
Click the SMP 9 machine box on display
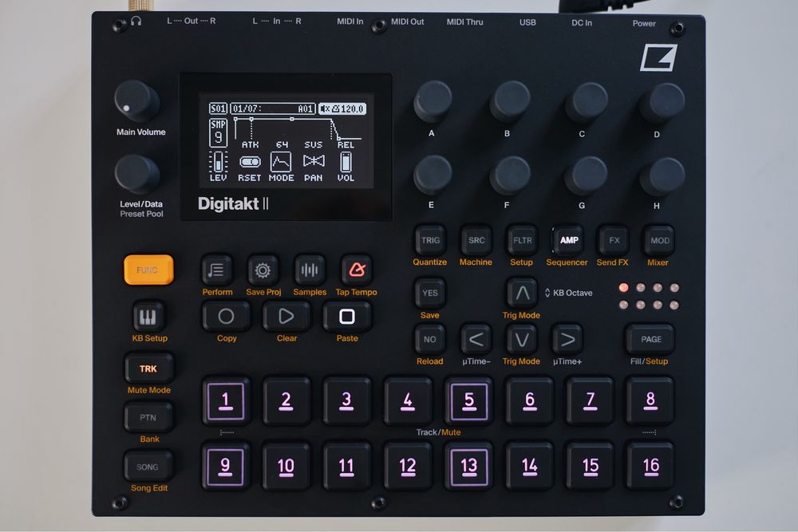click(x=218, y=132)
